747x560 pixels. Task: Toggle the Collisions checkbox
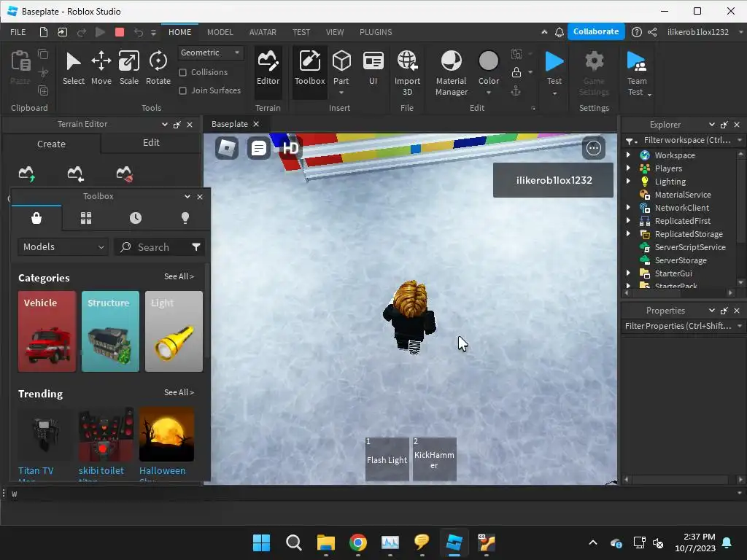tap(182, 72)
